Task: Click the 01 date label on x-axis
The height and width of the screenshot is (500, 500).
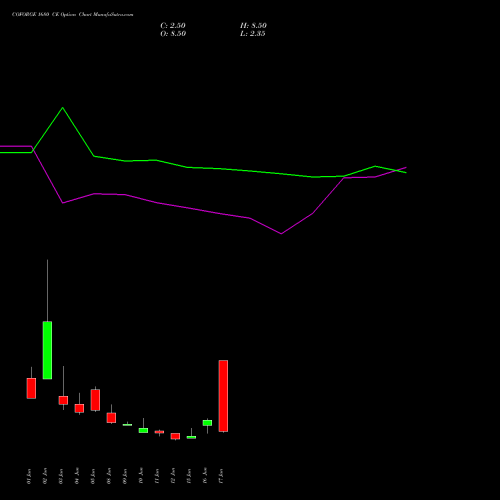Action: (x=29, y=476)
